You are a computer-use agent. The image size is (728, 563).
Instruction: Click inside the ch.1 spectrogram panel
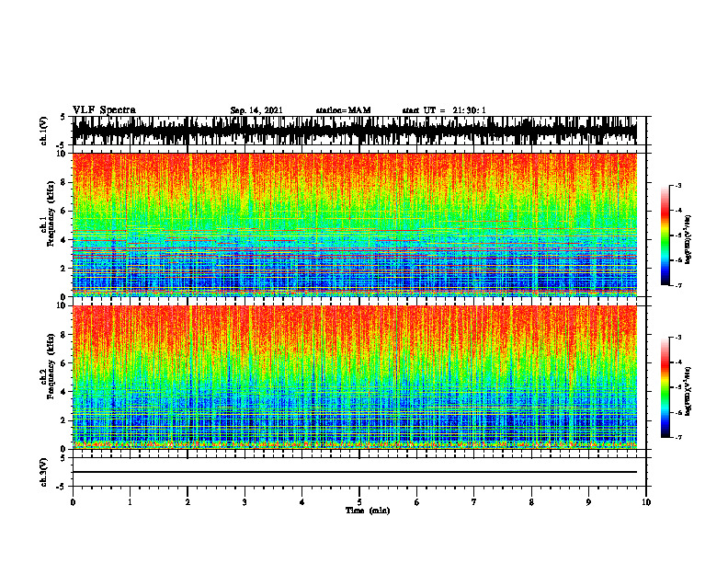coord(355,224)
